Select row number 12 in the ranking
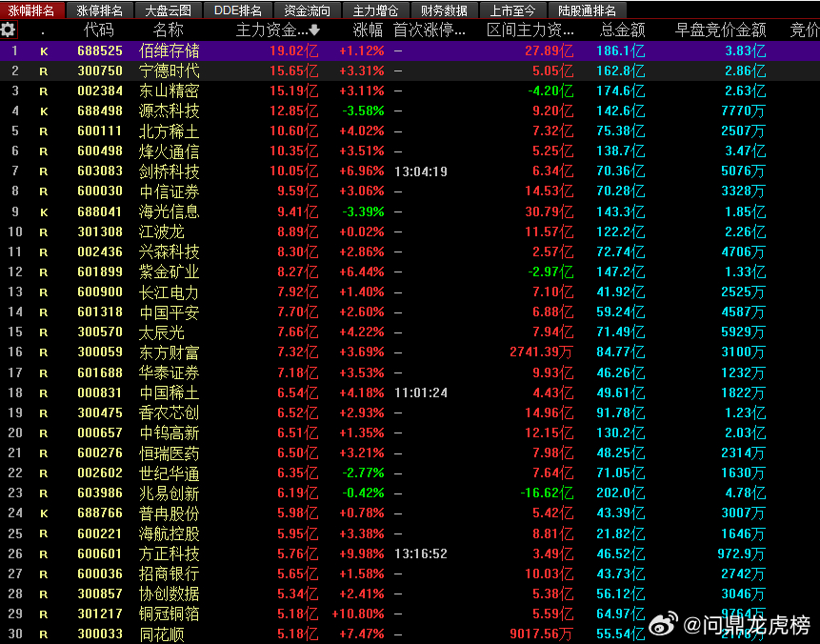This screenshot has width=820, height=644. coord(15,272)
